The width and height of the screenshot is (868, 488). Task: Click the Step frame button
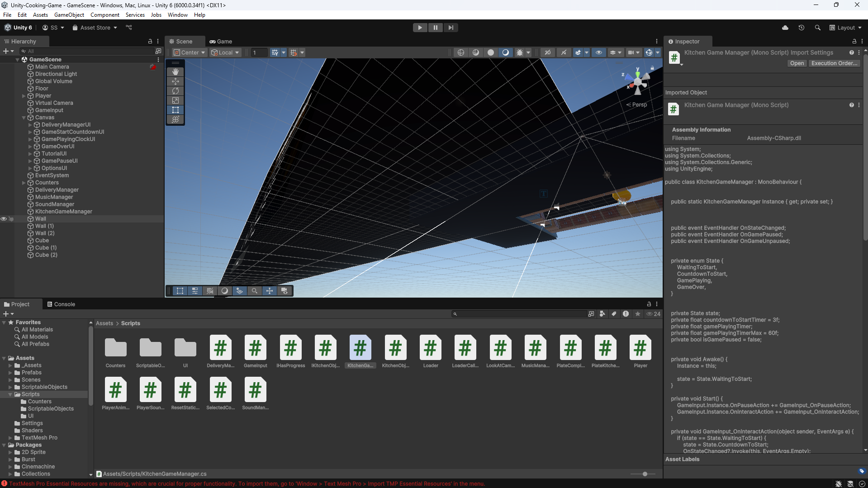(451, 28)
